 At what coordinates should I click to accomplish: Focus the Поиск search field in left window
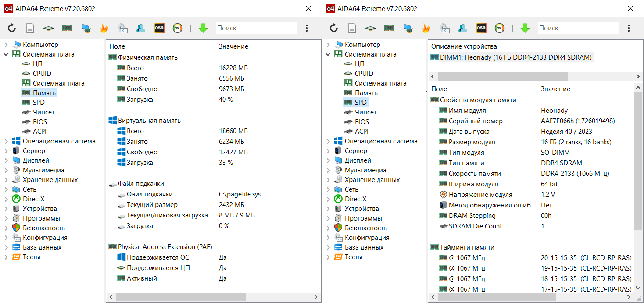(256, 28)
